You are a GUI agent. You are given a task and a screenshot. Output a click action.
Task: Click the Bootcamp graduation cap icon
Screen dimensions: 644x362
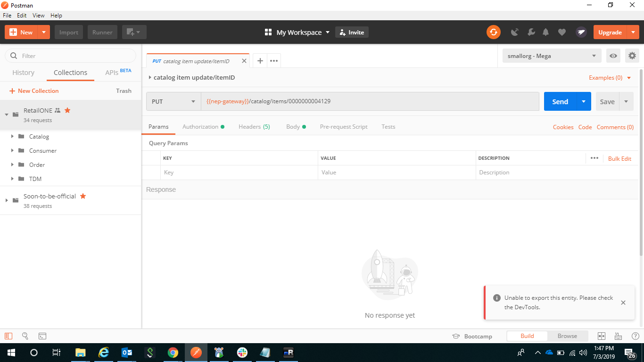click(455, 336)
